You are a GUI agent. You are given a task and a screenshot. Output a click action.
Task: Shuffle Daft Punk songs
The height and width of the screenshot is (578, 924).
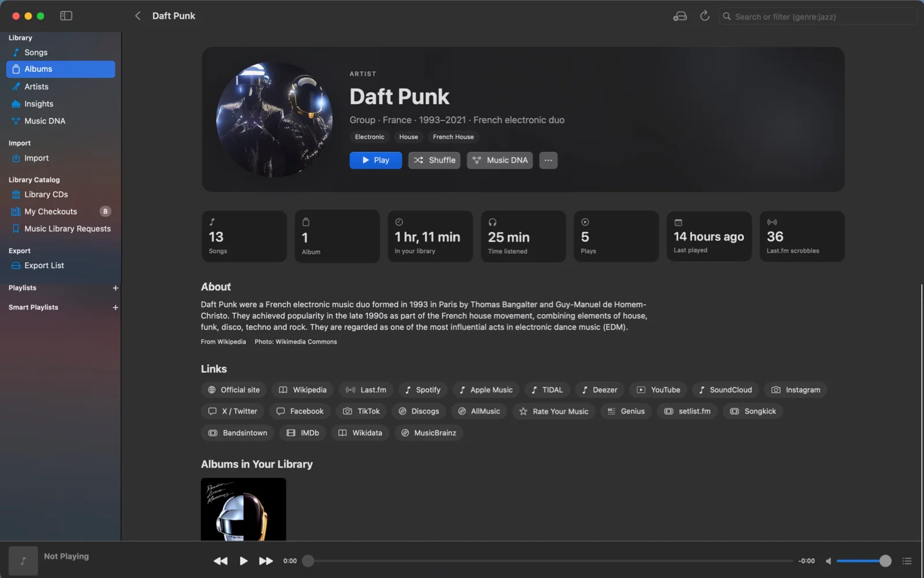(x=434, y=160)
